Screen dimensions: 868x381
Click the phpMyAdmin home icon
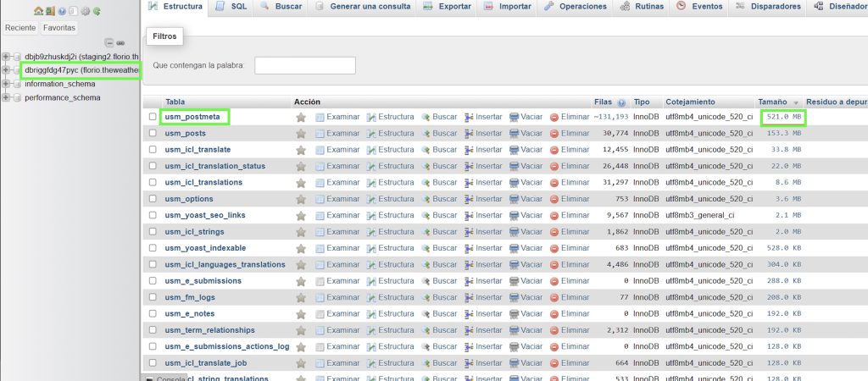coord(38,11)
